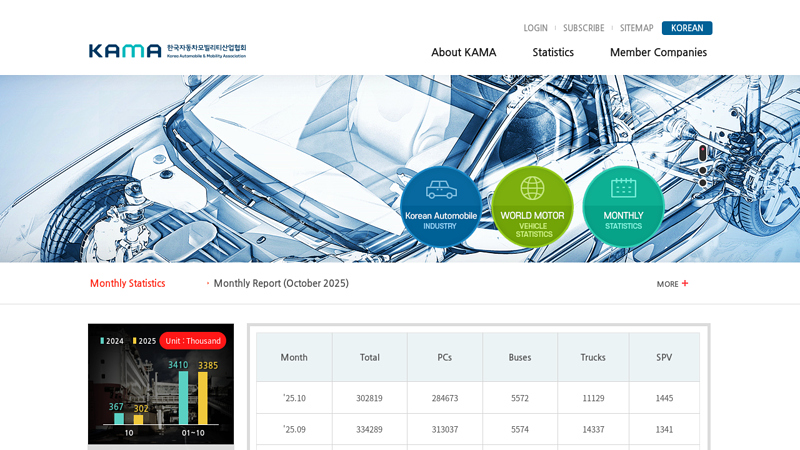Open the Statistics menu
The image size is (800, 450).
point(553,52)
